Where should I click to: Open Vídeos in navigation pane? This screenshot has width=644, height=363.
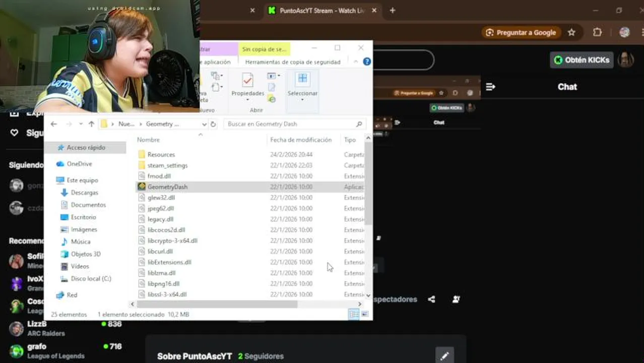75,266
